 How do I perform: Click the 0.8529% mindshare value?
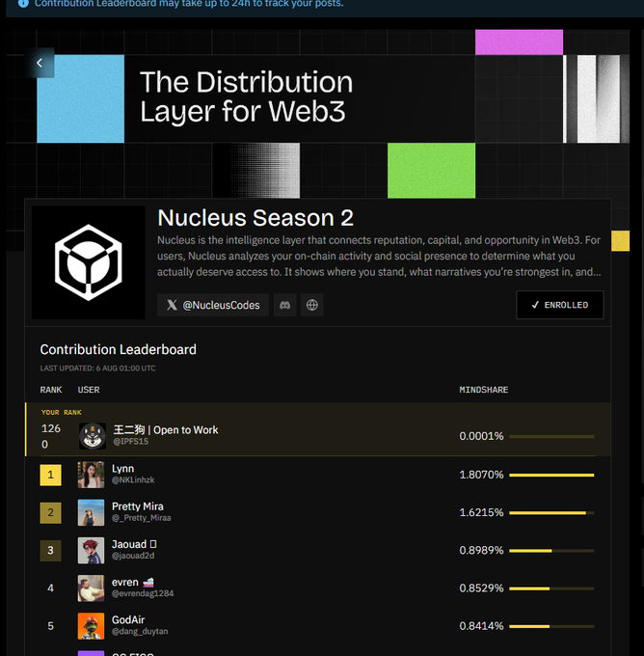click(481, 588)
